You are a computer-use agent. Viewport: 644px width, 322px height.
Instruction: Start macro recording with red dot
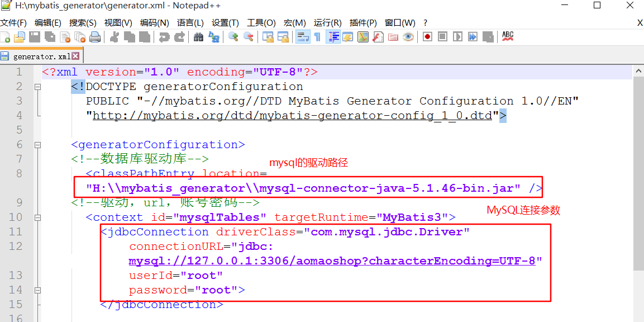click(x=427, y=37)
